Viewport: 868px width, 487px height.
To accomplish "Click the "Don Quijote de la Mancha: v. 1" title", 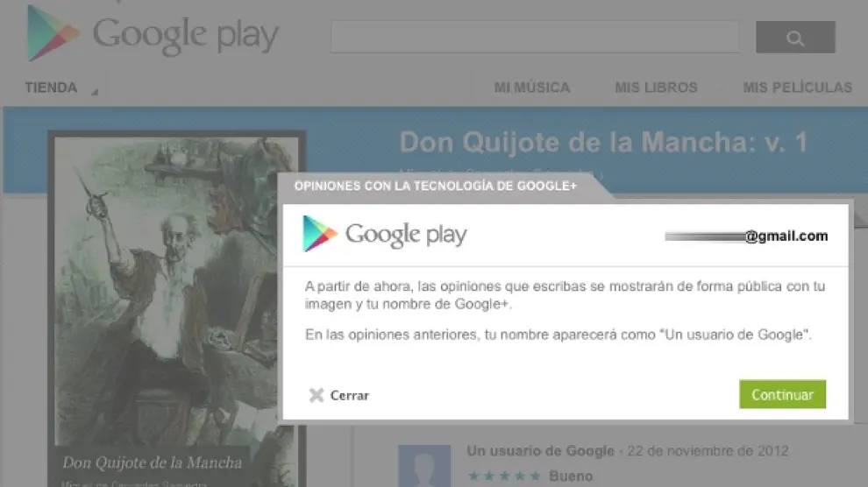I will (602, 143).
